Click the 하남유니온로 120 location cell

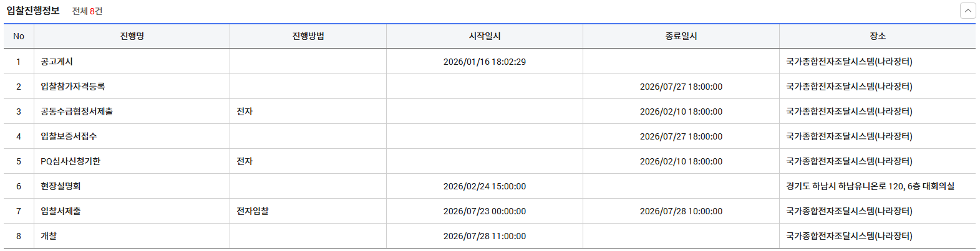point(870,186)
